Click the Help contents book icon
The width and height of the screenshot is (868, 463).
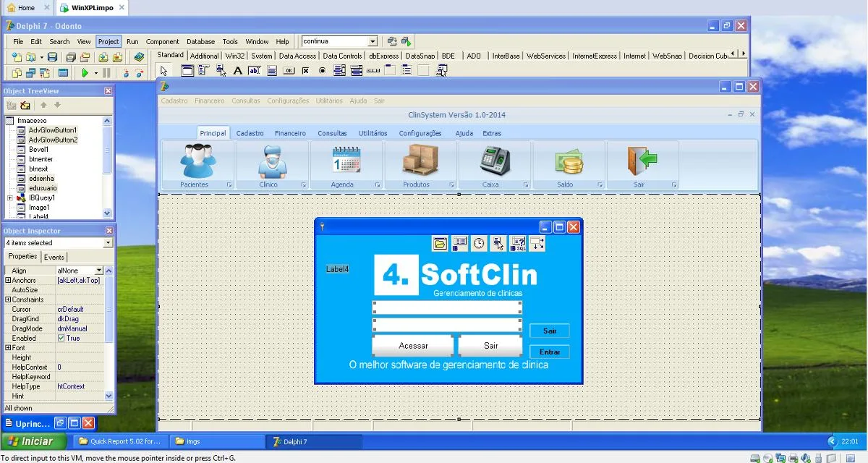(139, 56)
